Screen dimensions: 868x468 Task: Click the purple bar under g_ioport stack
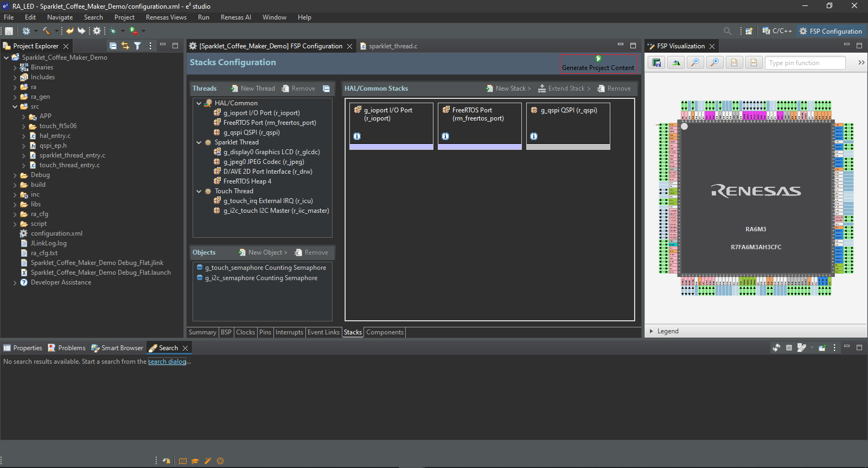391,147
